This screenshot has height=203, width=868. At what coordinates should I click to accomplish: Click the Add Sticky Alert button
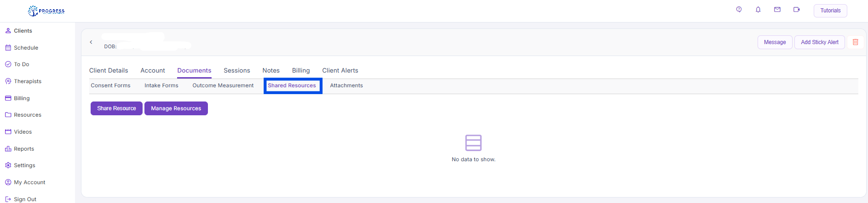[x=819, y=42]
